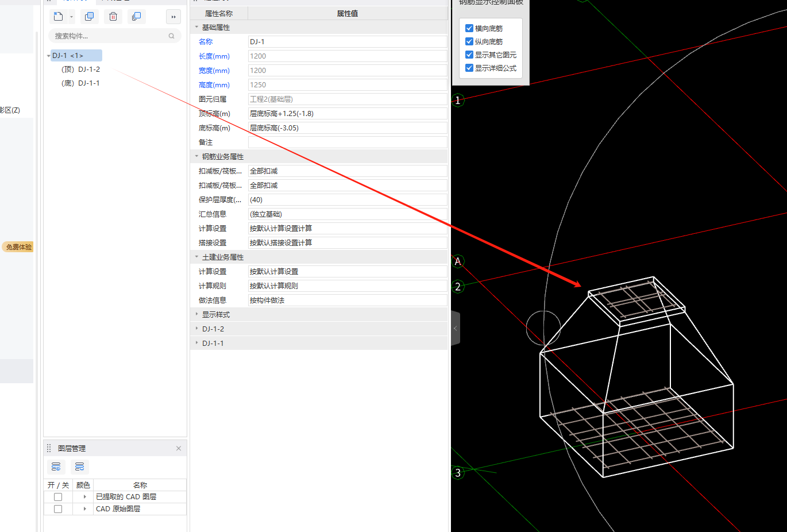Viewport: 787px width, 532px height.
Task: Uncheck the 显示详细公式 checkbox
Action: [469, 68]
